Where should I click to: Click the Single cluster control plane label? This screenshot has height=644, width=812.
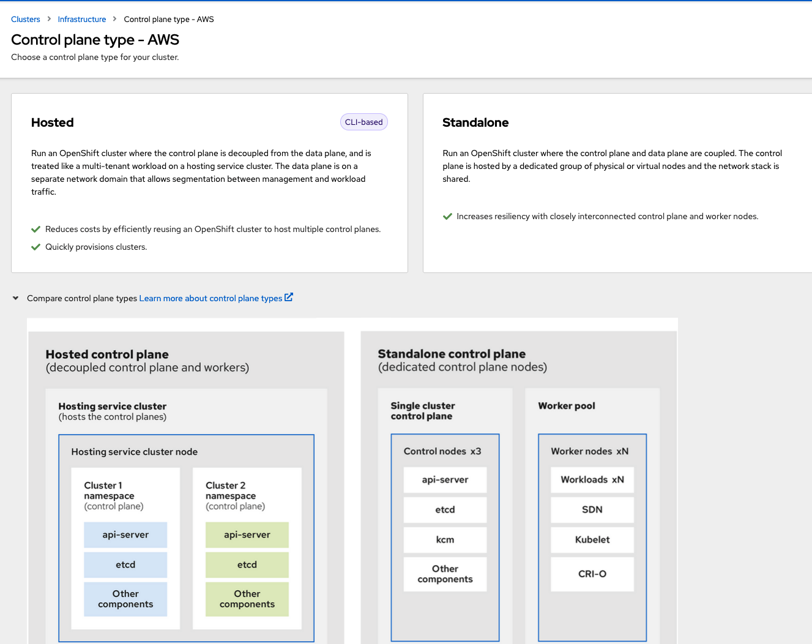(423, 411)
